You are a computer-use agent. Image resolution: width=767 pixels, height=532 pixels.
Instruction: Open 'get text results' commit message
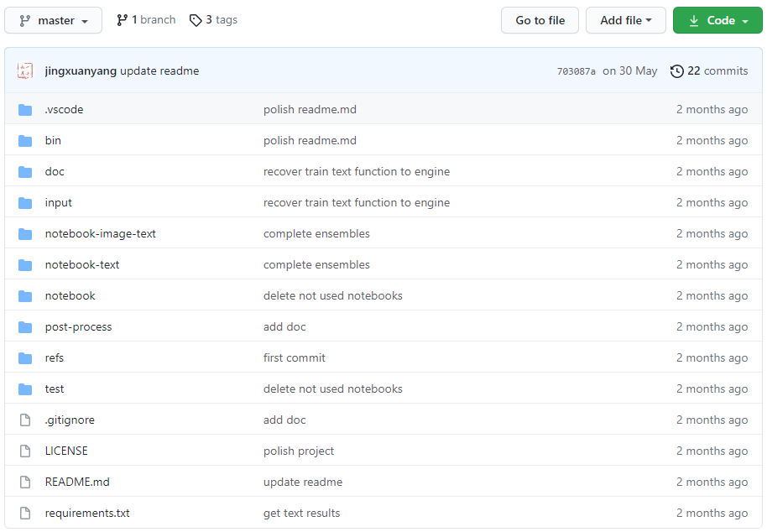[x=301, y=513]
